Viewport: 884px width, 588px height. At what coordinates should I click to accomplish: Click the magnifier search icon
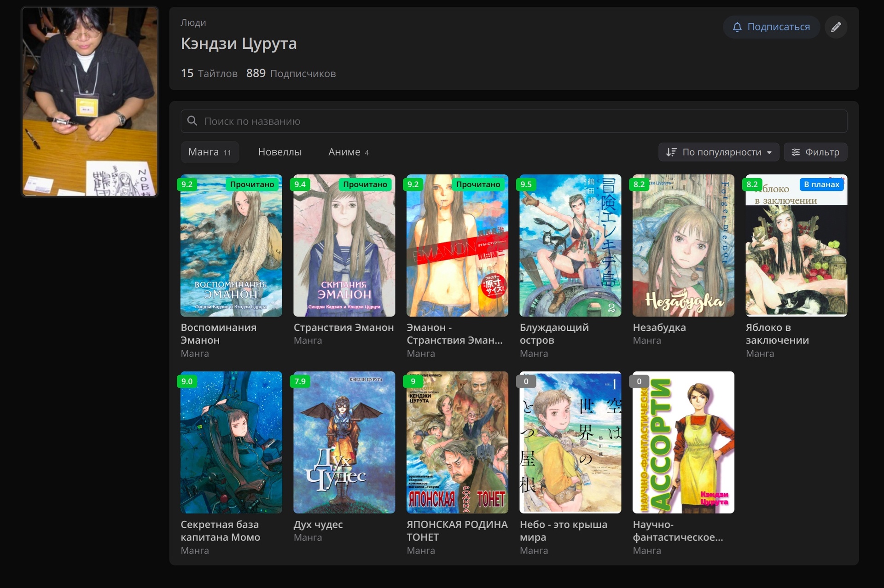tap(192, 121)
